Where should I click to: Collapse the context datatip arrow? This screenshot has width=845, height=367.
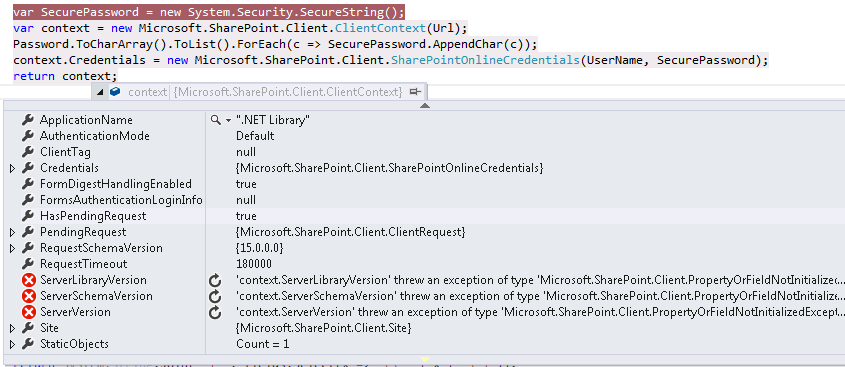tap(100, 93)
